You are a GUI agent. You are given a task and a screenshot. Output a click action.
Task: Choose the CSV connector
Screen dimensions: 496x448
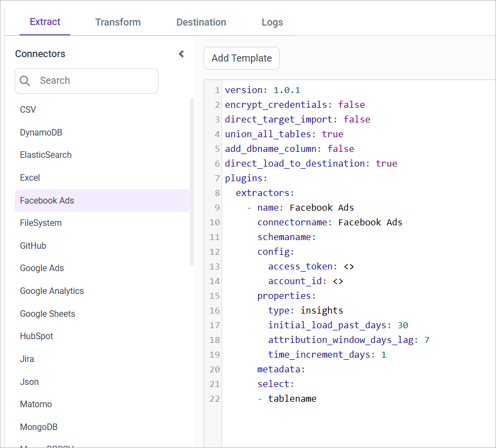(x=28, y=109)
